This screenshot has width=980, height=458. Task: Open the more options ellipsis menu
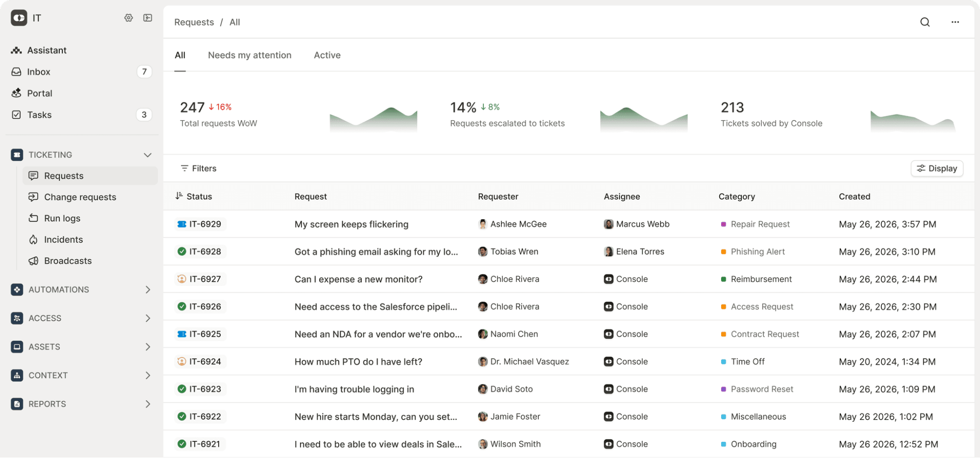(955, 22)
